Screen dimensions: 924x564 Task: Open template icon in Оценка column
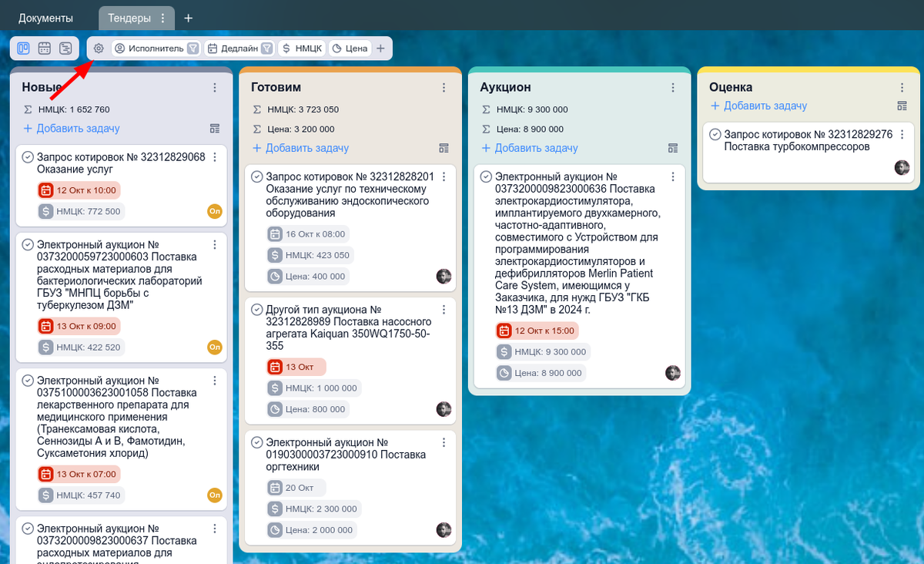click(902, 106)
